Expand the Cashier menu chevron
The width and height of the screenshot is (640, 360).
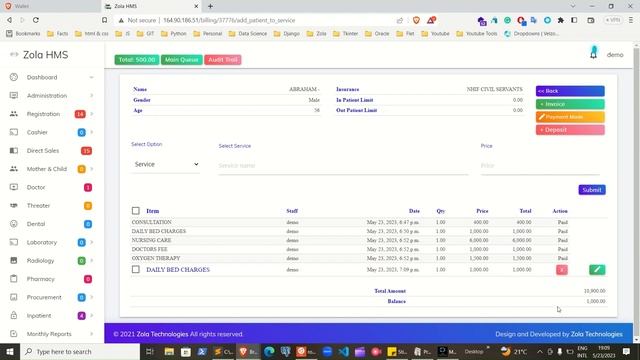91,132
